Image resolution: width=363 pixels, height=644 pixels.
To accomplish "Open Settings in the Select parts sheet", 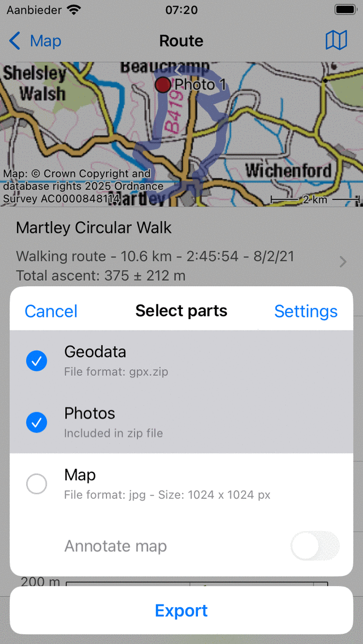I will click(306, 311).
